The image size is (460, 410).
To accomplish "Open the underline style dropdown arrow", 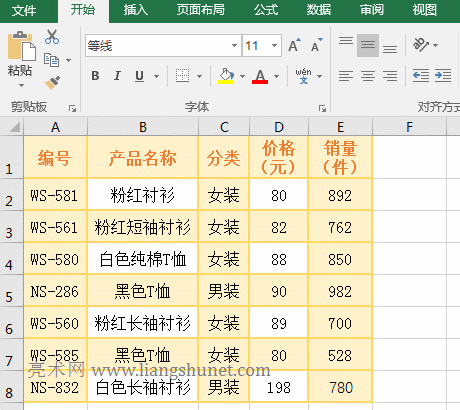I will coord(156,76).
